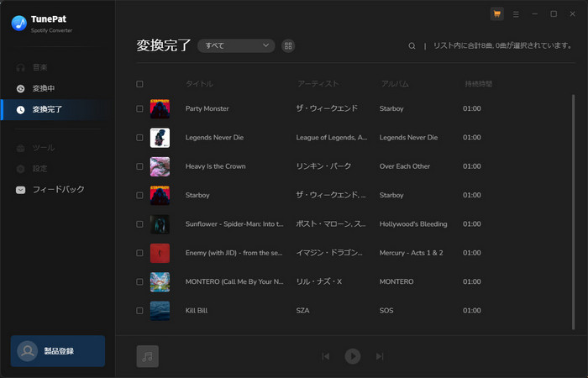Image resolution: width=588 pixels, height=378 pixels.
Task: Play the selected track
Action: coord(353,356)
